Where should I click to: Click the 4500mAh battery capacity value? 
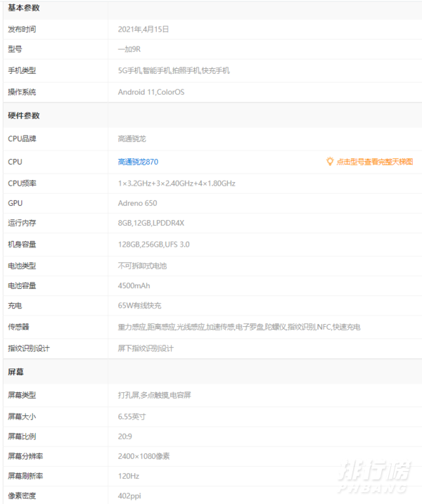click(x=134, y=286)
